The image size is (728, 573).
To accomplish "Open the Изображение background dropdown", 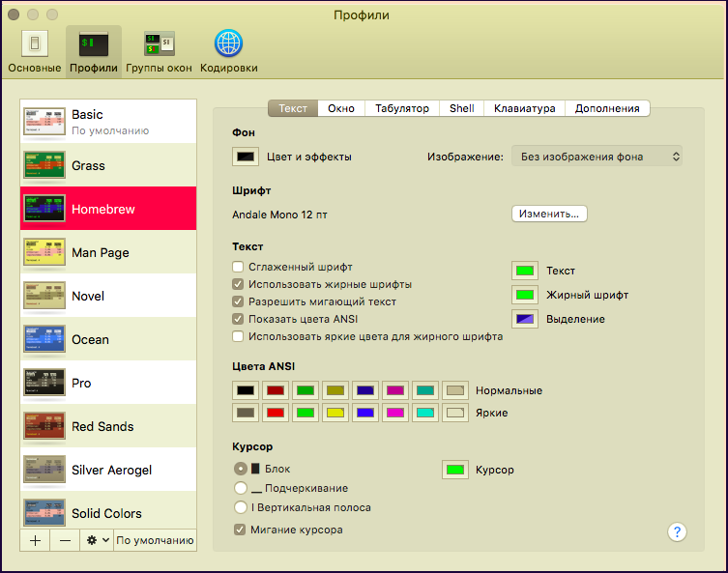I will tap(601, 157).
